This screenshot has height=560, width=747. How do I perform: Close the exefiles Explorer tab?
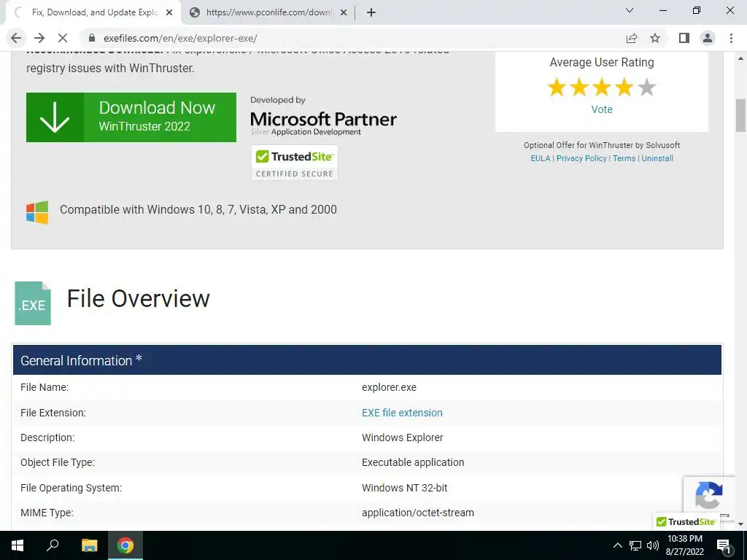click(169, 13)
